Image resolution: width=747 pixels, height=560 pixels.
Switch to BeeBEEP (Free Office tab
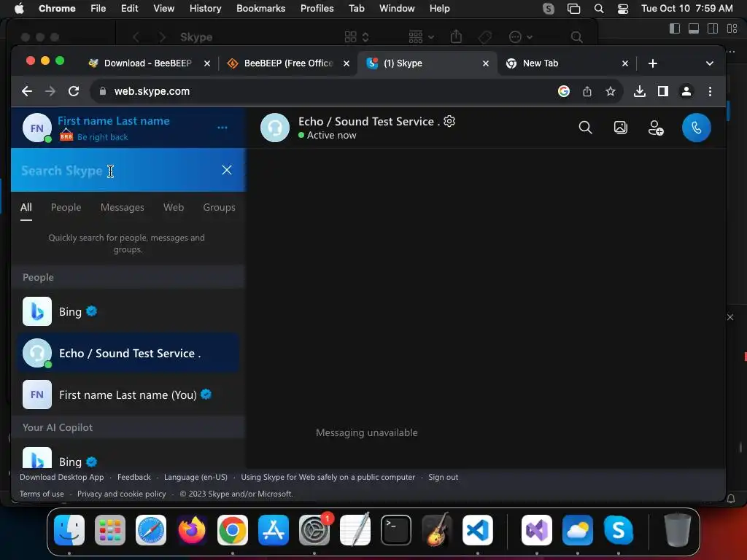tap(288, 63)
